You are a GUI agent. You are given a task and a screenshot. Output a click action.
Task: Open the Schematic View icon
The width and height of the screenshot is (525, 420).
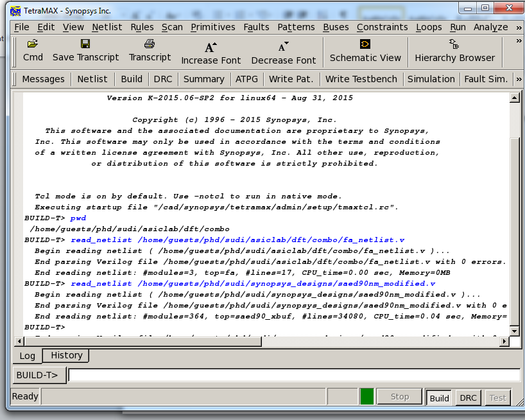click(365, 44)
